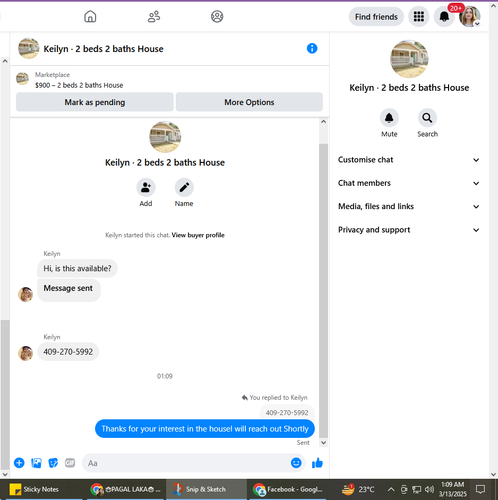498x500 pixels.
Task: Expand Privacy and support section
Action: click(x=409, y=230)
